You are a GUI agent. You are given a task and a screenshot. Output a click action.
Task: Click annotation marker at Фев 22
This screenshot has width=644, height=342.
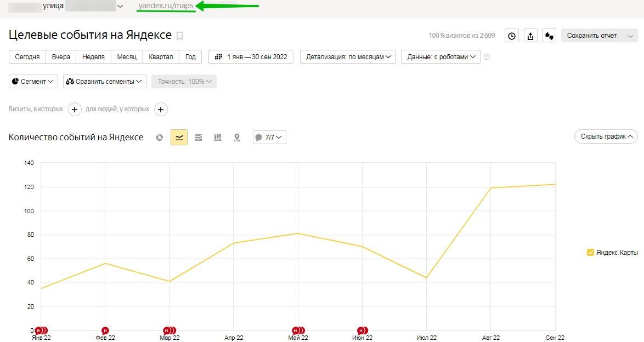pos(105,330)
